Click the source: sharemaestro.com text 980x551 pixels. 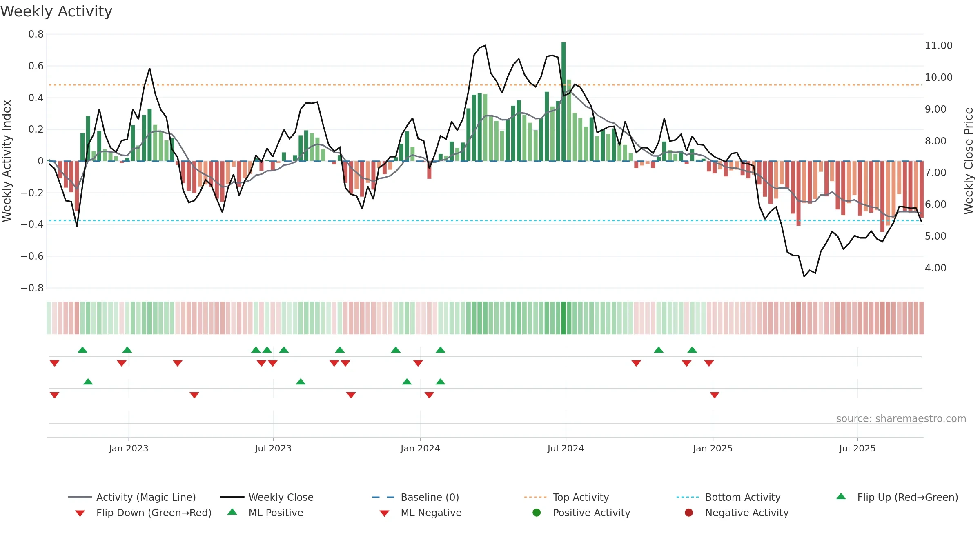[x=901, y=418]
